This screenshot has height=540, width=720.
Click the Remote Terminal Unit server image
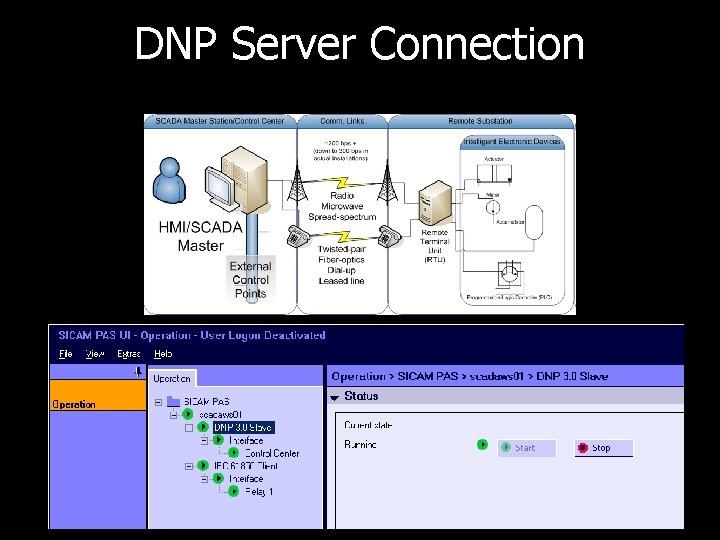click(x=435, y=202)
